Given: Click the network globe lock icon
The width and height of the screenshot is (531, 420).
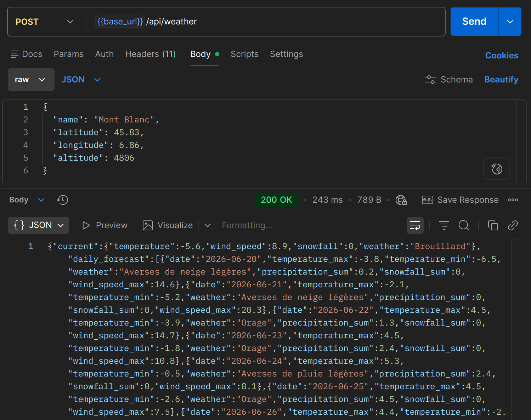Looking at the screenshot, I should point(401,200).
